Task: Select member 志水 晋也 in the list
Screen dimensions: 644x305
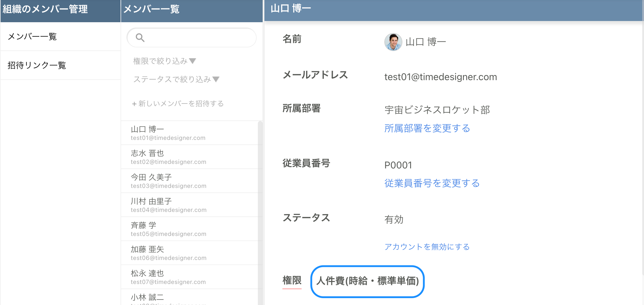Action: point(189,157)
